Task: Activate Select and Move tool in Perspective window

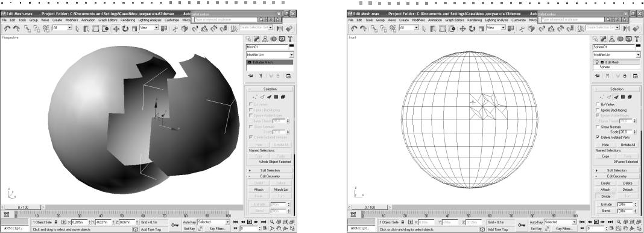Action: [x=116, y=28]
